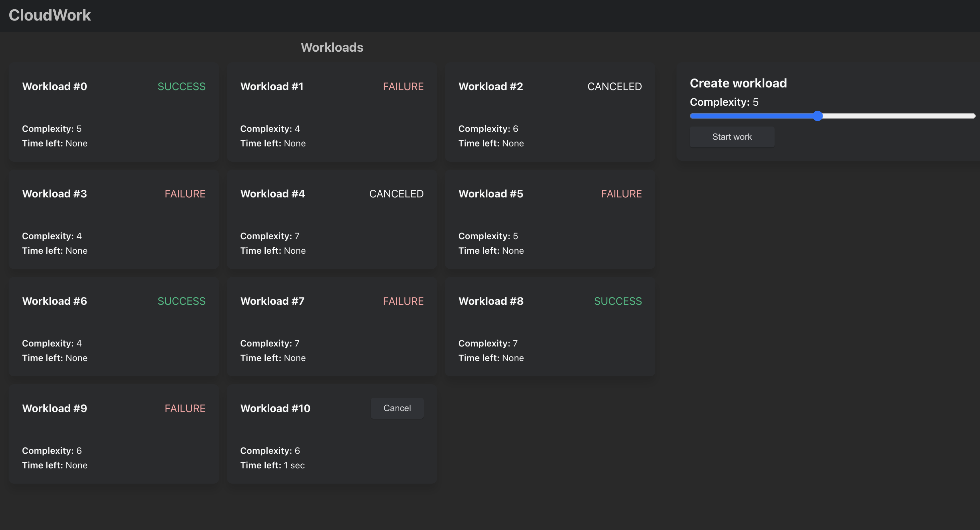
Task: Click the CANCELED label on Workload #4
Action: [x=396, y=194]
